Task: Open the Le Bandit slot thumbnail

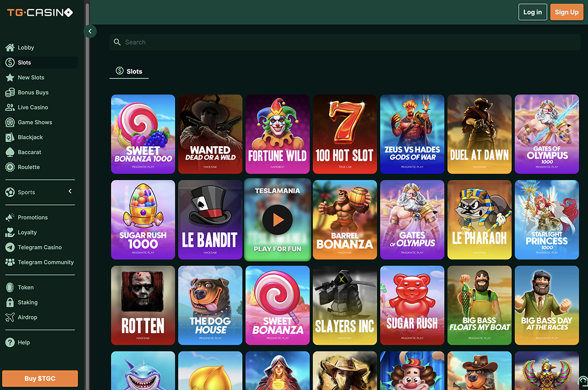Action: [210, 220]
